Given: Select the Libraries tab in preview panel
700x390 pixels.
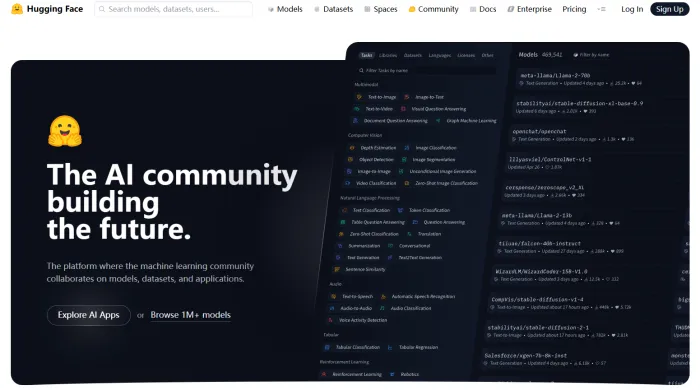Looking at the screenshot, I should click(388, 55).
